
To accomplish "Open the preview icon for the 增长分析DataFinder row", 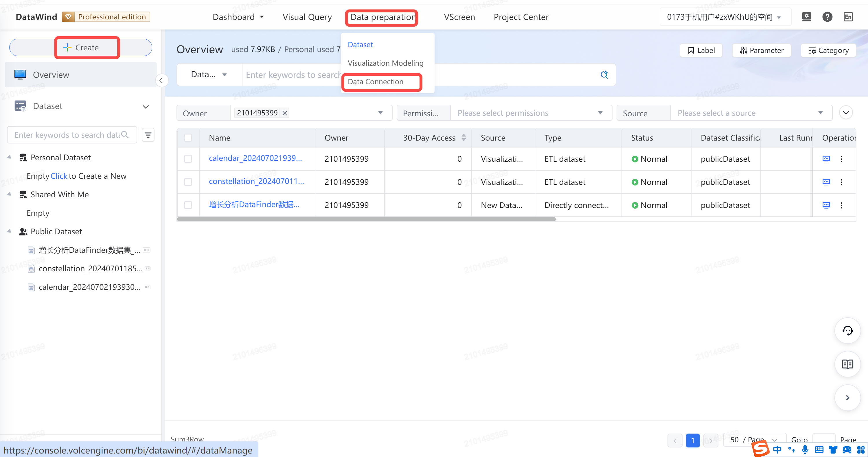I will (x=826, y=205).
